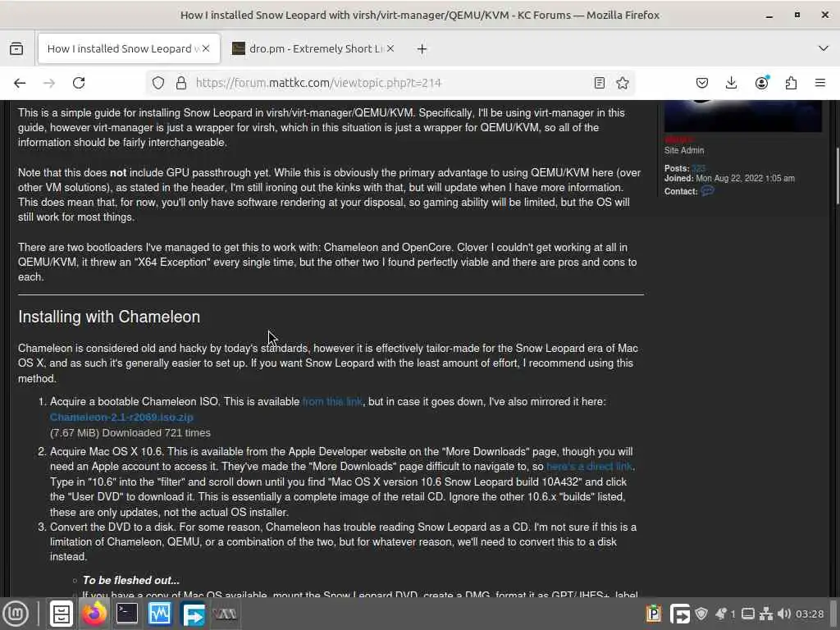Click the 'Site Admin' rank label

[x=684, y=151]
